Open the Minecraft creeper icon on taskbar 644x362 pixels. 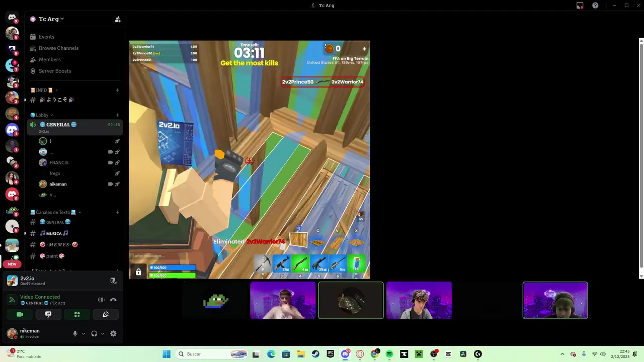(x=419, y=354)
